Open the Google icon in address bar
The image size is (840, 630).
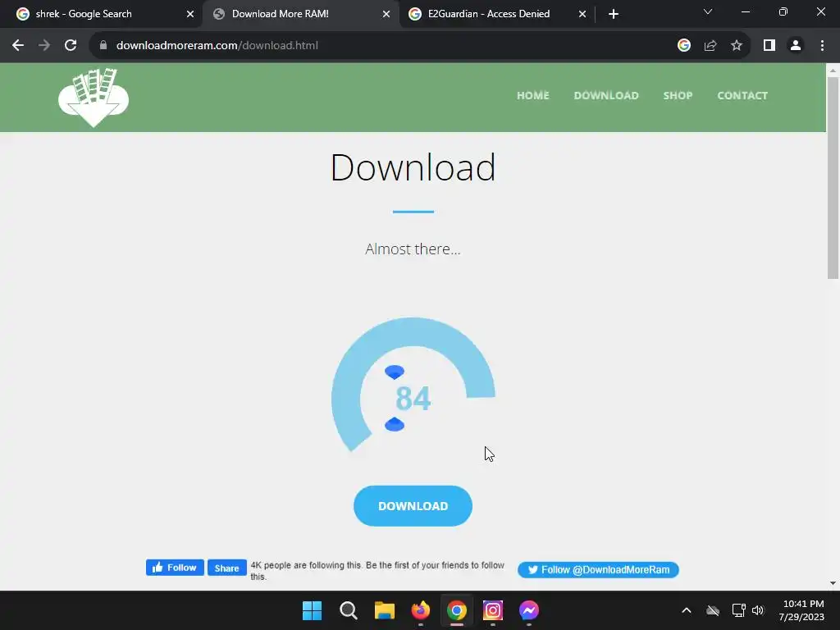pos(684,46)
